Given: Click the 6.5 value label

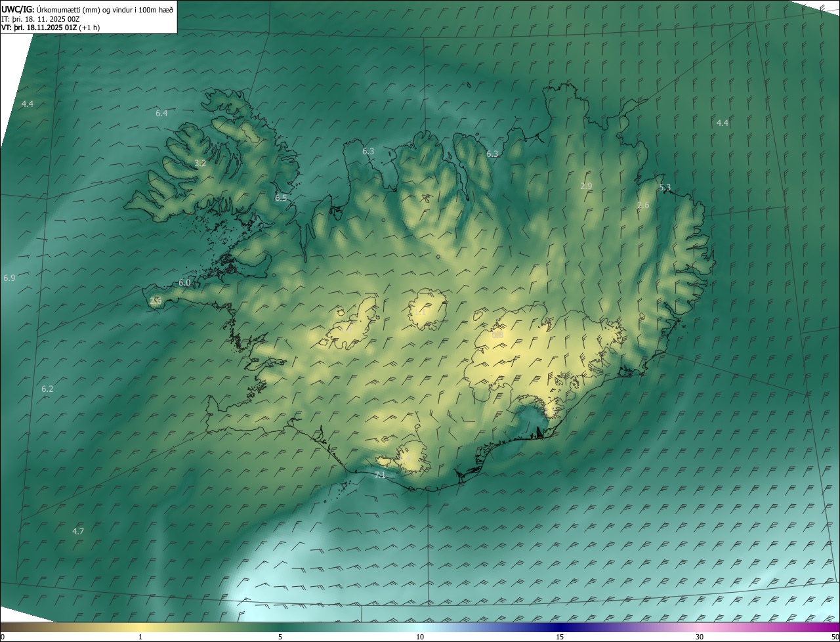Looking at the screenshot, I should point(281,198).
